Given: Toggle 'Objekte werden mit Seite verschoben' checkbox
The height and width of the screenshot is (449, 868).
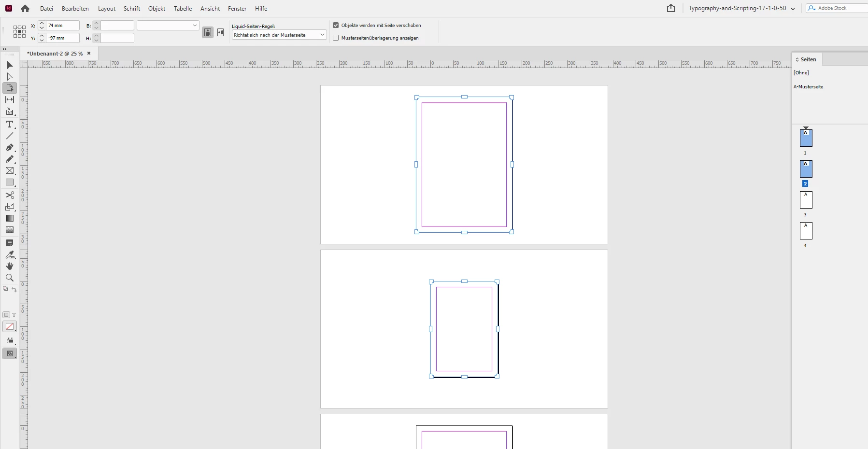Looking at the screenshot, I should tap(336, 25).
